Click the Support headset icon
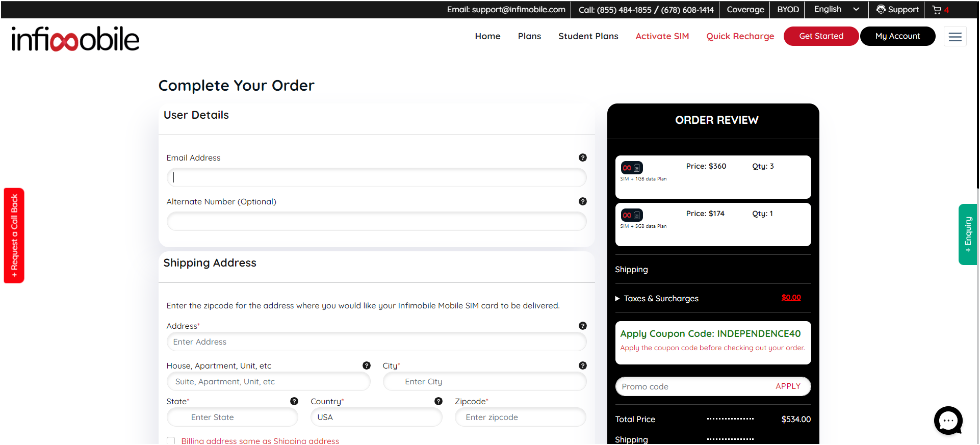980x445 pixels. click(x=881, y=9)
